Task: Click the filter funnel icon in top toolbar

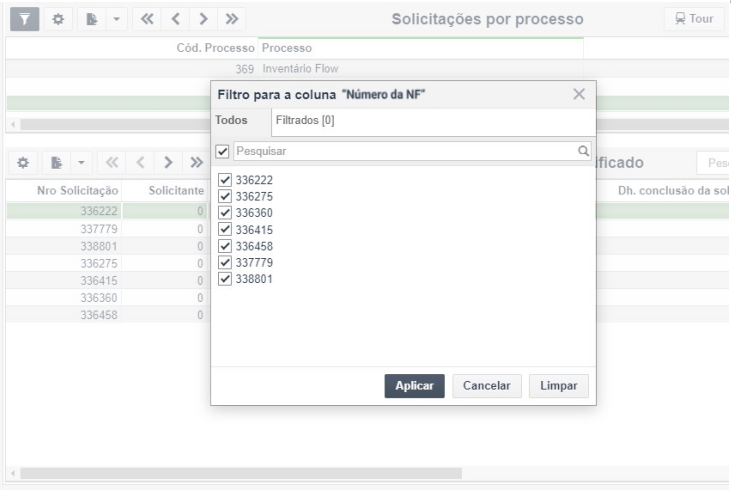Action: [25, 19]
